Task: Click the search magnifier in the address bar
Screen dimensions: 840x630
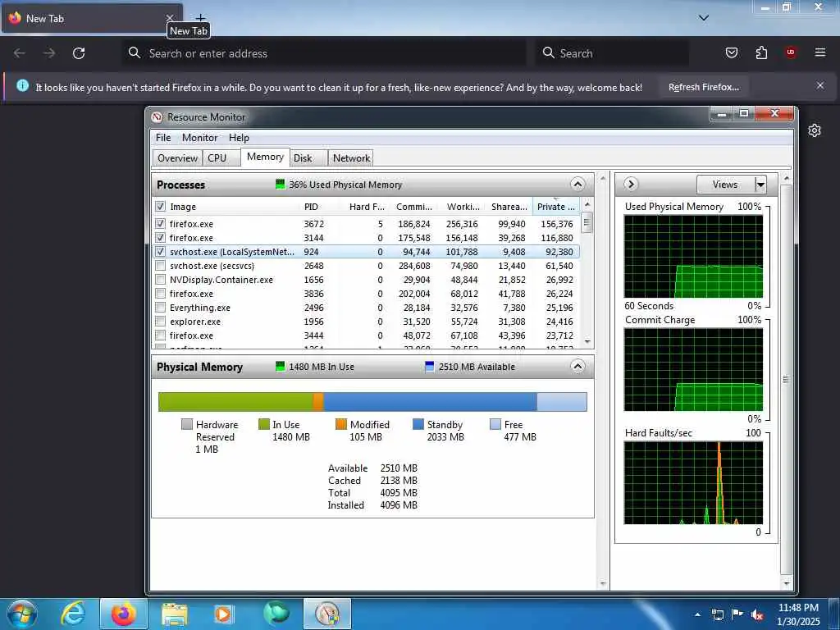Action: pos(135,52)
